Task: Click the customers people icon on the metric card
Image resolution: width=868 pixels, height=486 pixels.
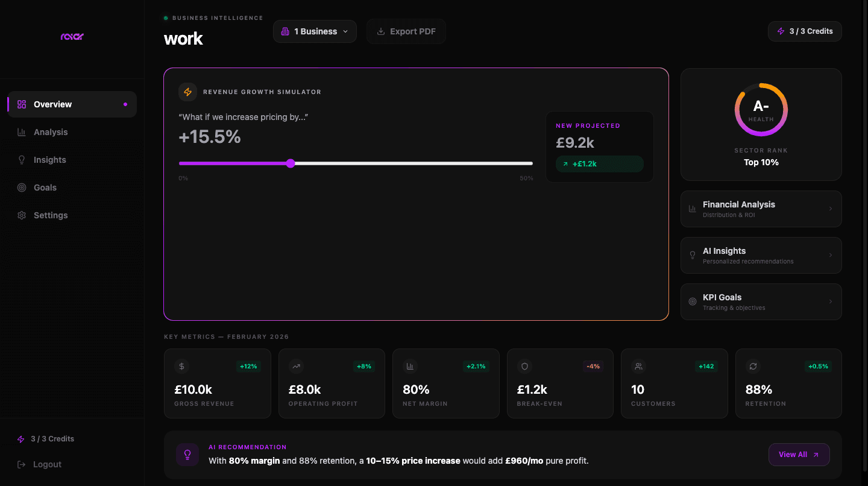Action: coord(638,366)
